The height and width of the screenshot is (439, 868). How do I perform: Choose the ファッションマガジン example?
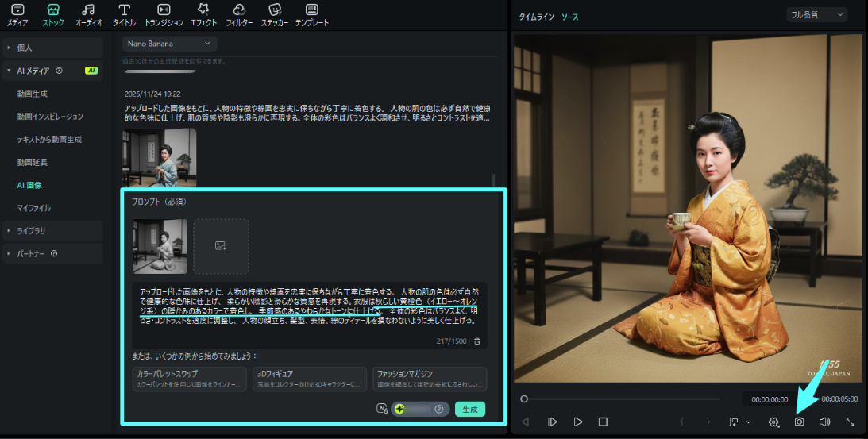[x=430, y=379]
